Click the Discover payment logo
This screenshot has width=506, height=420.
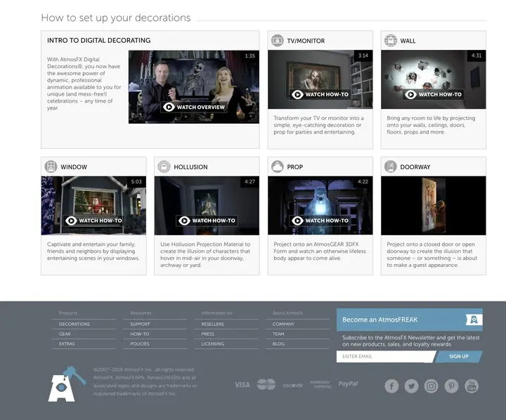292,386
